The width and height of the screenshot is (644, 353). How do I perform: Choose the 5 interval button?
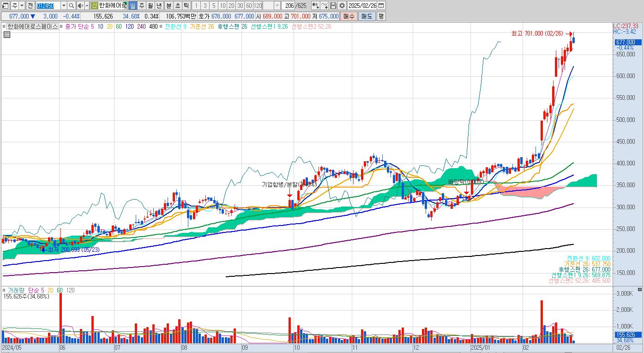pos(214,6)
